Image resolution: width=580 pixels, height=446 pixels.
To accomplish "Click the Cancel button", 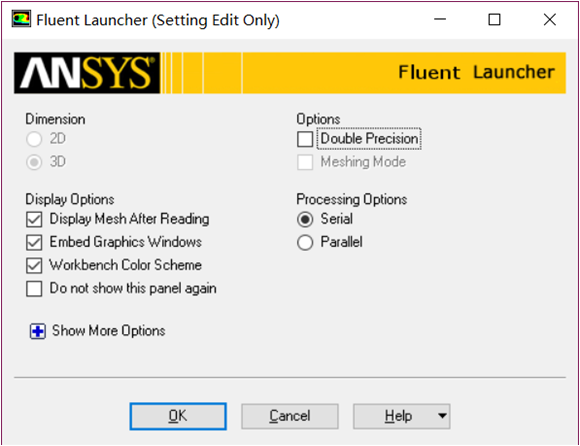I will (290, 416).
